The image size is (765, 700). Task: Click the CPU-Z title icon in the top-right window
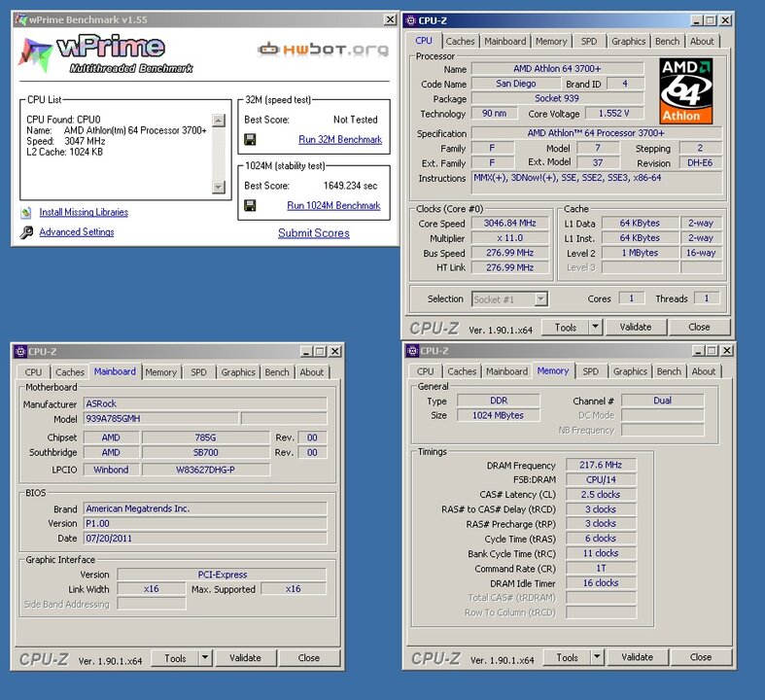(x=410, y=20)
